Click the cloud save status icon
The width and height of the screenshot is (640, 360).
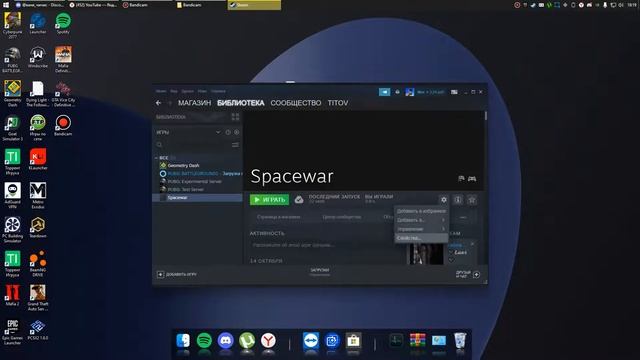pyautogui.click(x=299, y=200)
